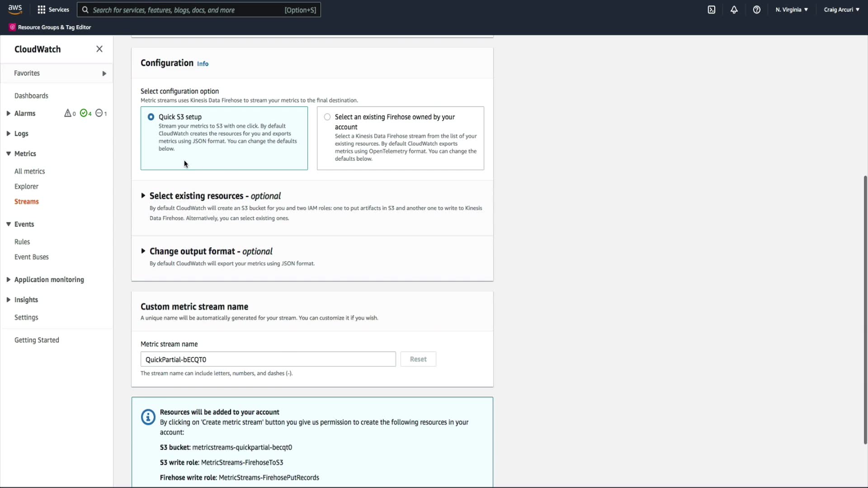The width and height of the screenshot is (868, 488).
Task: Click the in-alarm warning triangle icon
Action: 68,113
